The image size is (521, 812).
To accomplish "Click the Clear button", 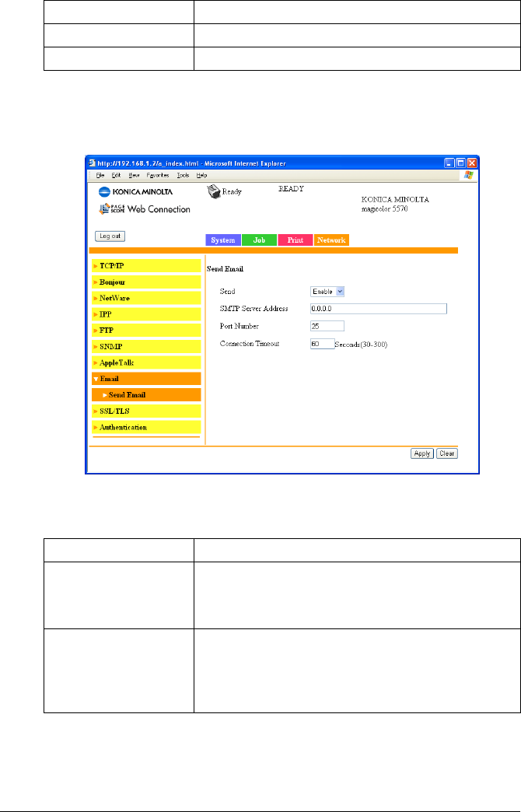I will click(447, 453).
